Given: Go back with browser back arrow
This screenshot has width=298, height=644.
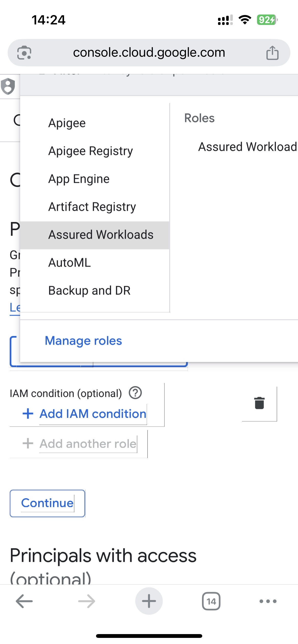Looking at the screenshot, I should (24, 601).
